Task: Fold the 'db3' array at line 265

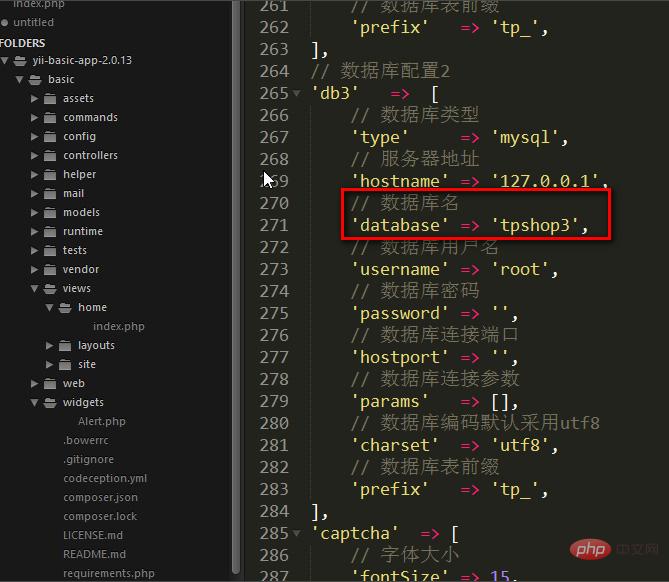Action: coord(298,93)
